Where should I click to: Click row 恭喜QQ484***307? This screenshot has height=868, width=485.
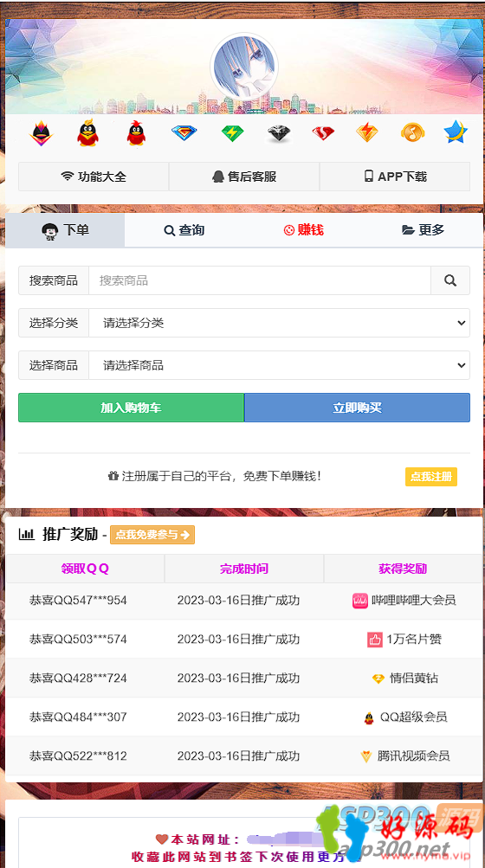pos(244,717)
